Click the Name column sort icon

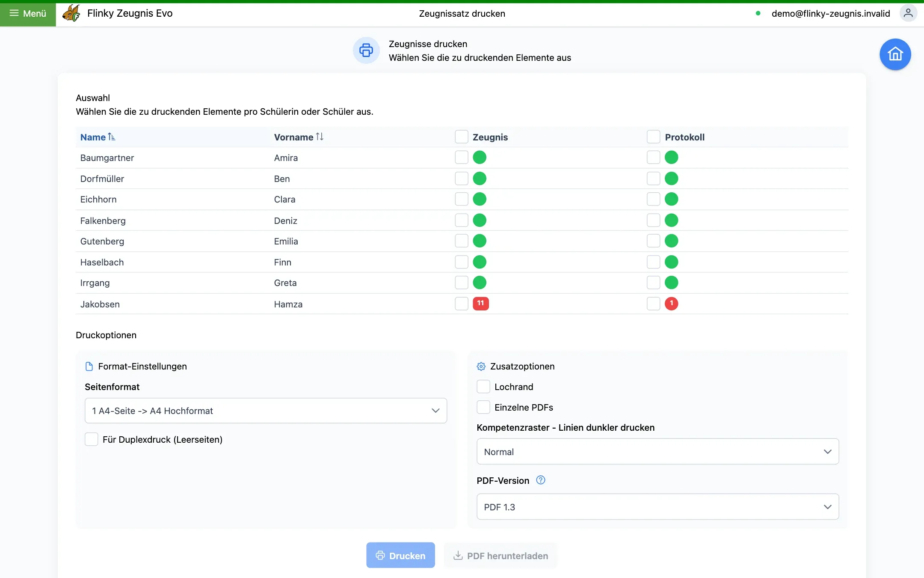[112, 137]
